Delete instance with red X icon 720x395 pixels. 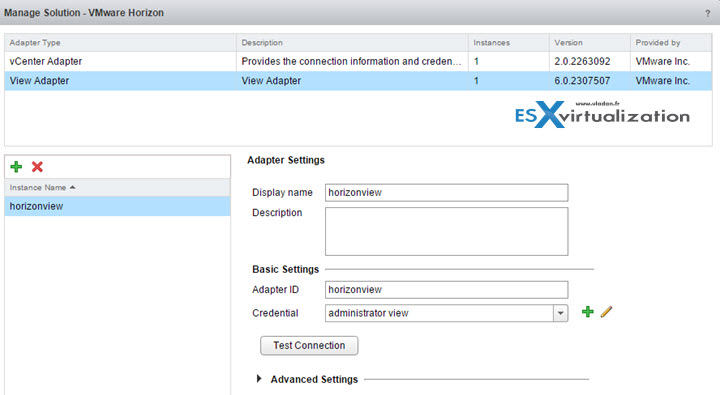click(37, 167)
